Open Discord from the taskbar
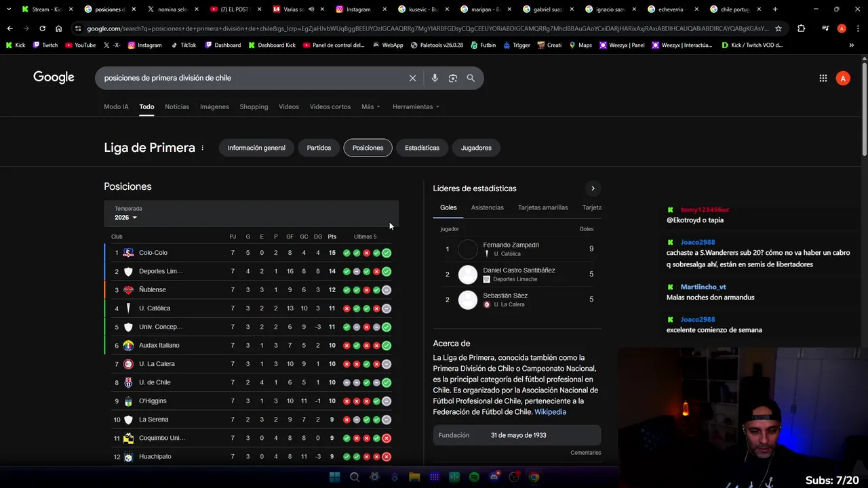Image resolution: width=868 pixels, height=488 pixels. (x=494, y=477)
